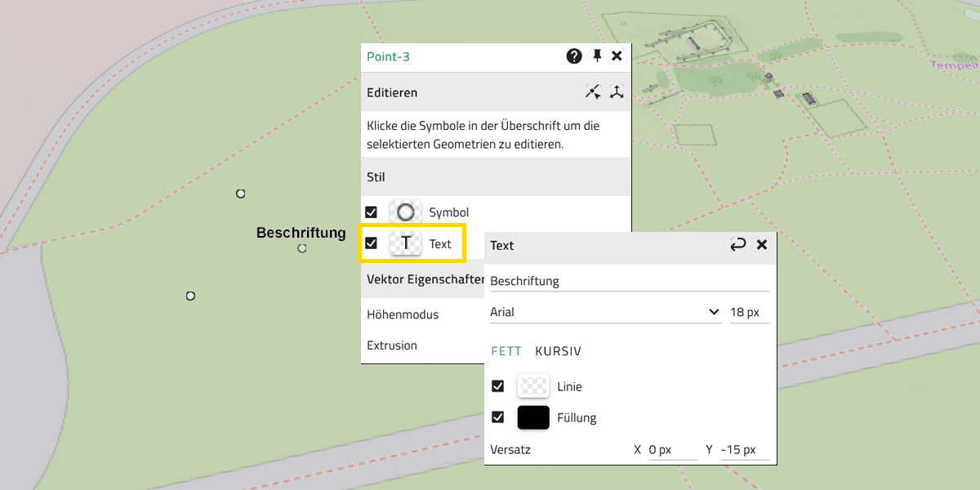
Task: Enable KURSIV italic formatting
Action: (x=558, y=351)
